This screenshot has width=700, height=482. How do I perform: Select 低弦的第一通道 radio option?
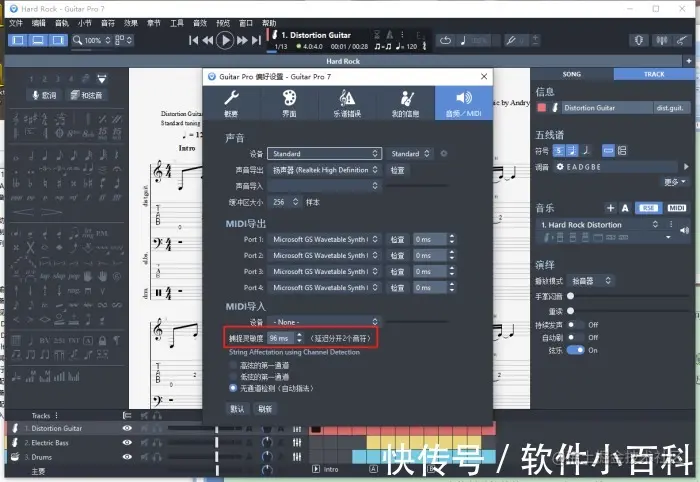pos(233,377)
